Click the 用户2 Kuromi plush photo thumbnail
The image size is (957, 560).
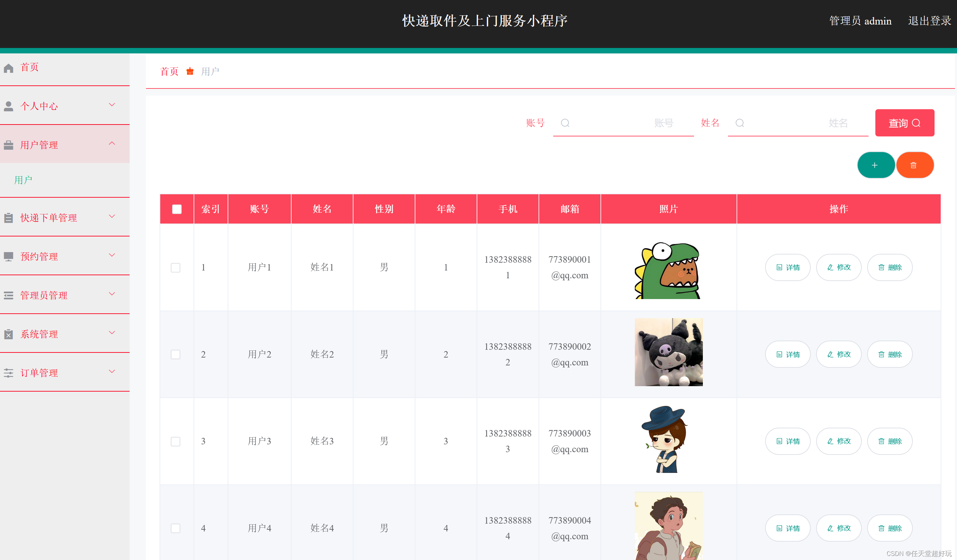click(669, 352)
